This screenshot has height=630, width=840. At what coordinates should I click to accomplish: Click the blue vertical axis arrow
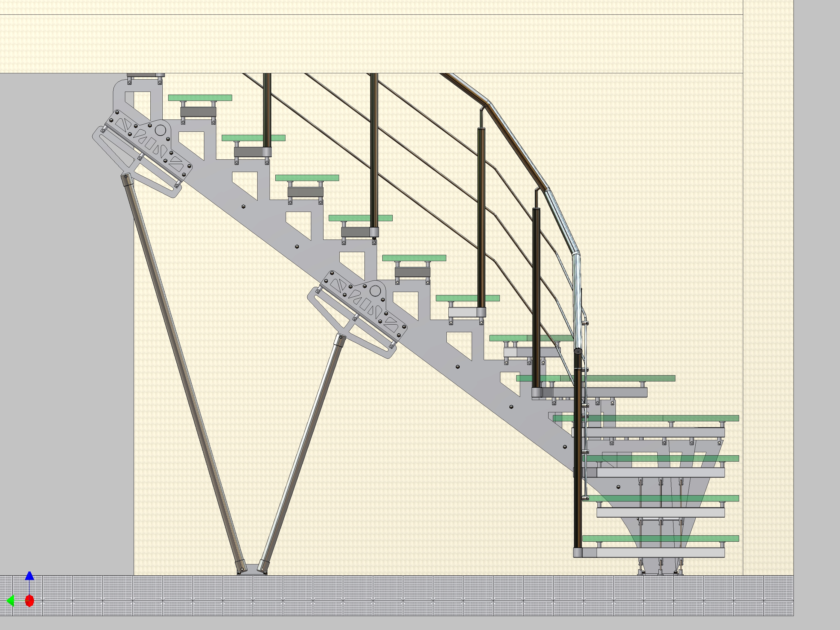click(x=30, y=576)
